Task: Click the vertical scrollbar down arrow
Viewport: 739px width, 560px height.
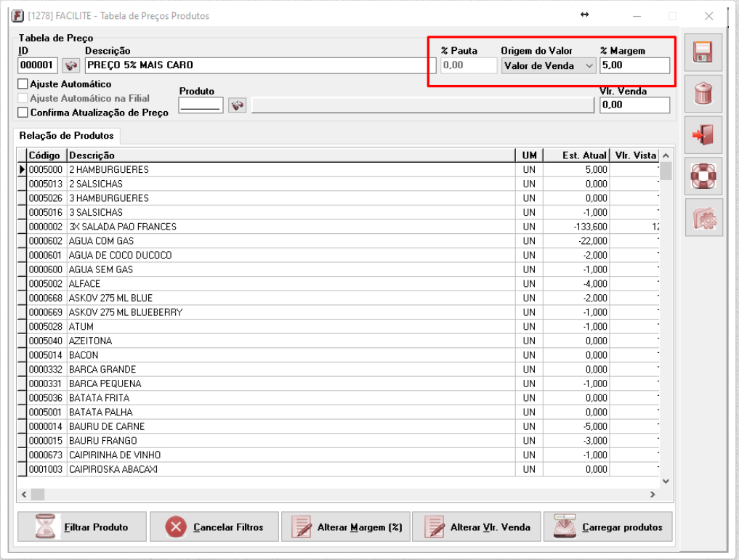Action: click(666, 482)
